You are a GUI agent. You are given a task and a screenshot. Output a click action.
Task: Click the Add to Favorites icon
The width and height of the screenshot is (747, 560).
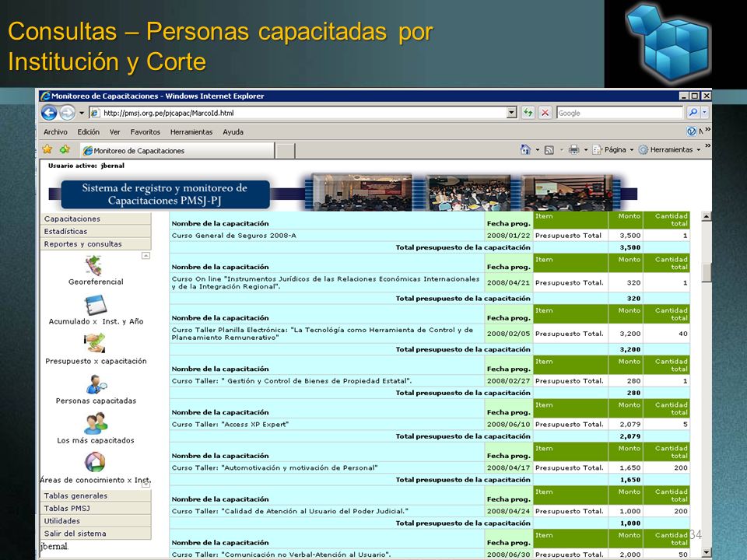point(65,149)
